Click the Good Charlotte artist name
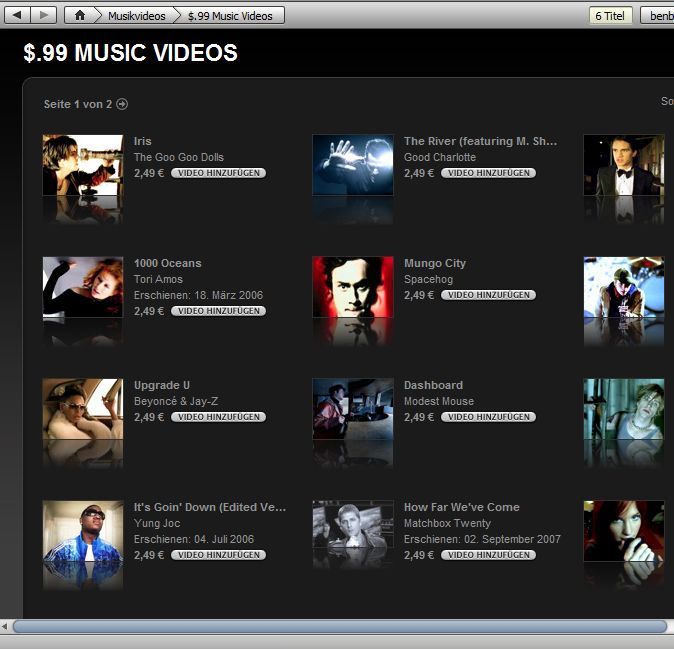 pos(440,157)
